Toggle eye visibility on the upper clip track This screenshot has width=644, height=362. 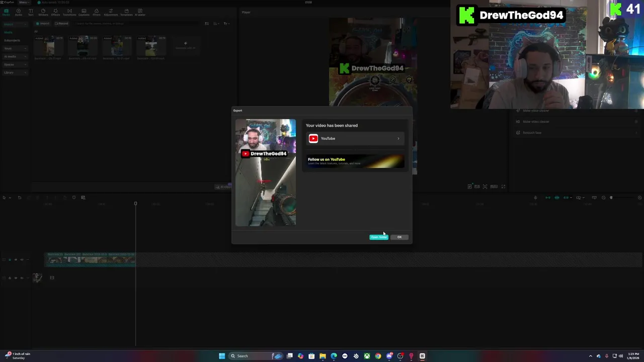[16, 260]
